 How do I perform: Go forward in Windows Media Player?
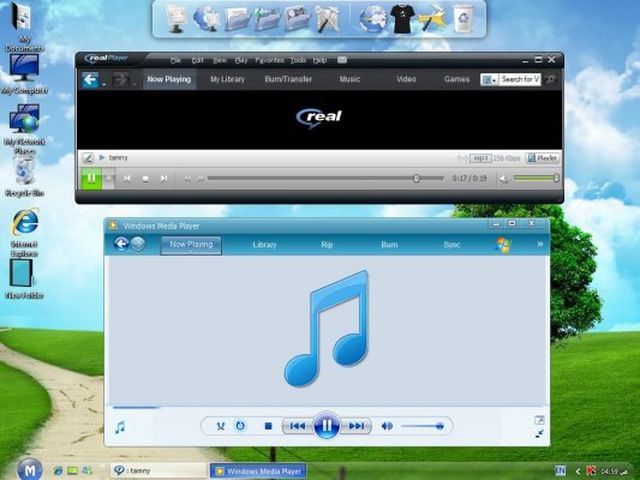click(x=138, y=244)
